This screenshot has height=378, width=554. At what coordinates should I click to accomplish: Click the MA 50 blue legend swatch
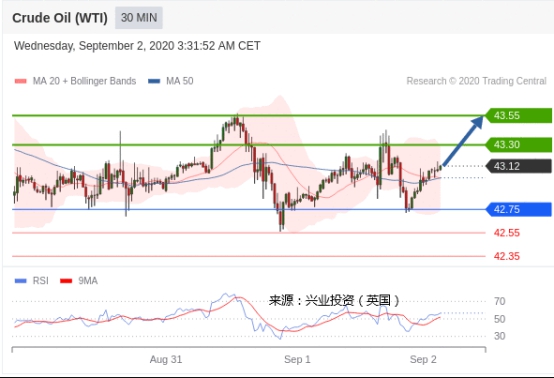(154, 81)
